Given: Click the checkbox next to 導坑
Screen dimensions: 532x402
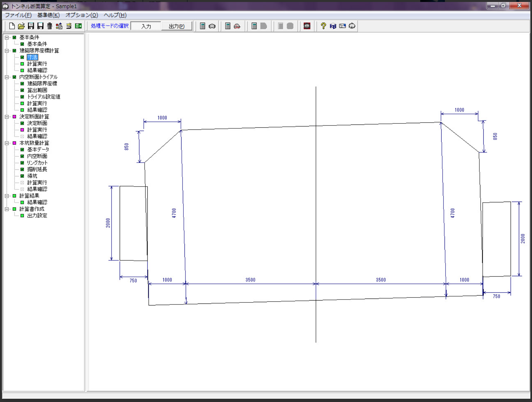Looking at the screenshot, I should [x=22, y=176].
